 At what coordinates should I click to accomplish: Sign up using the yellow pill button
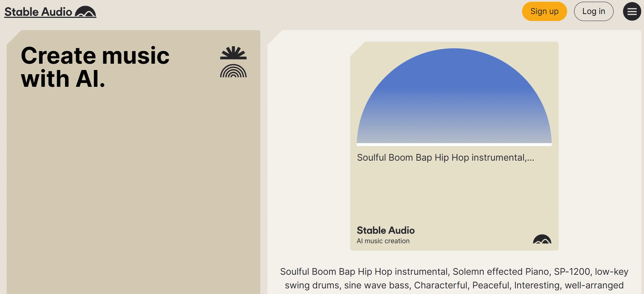coord(544,11)
